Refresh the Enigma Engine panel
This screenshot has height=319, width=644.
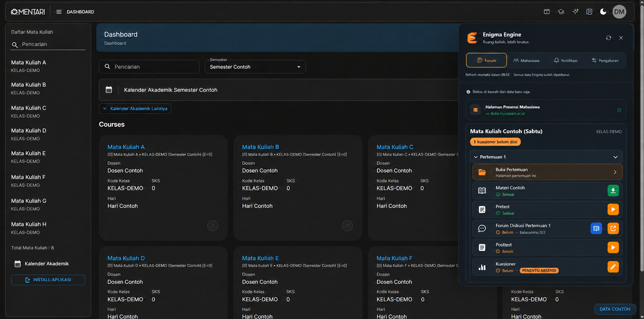pyautogui.click(x=609, y=38)
